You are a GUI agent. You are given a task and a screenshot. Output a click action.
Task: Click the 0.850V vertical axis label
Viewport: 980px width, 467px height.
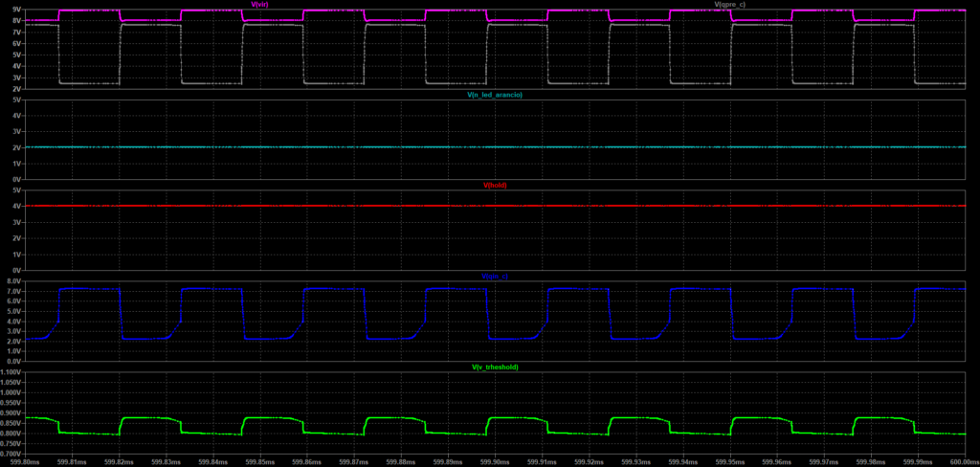point(11,423)
